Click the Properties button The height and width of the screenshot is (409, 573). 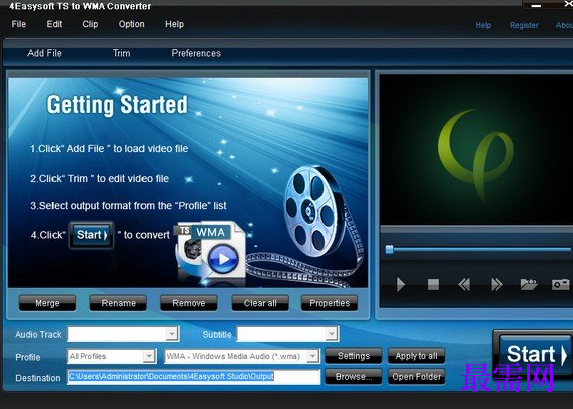(x=329, y=303)
